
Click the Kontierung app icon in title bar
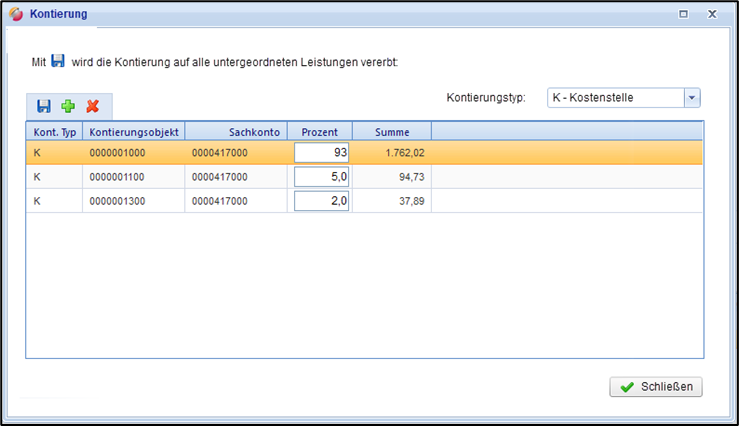pyautogui.click(x=15, y=15)
